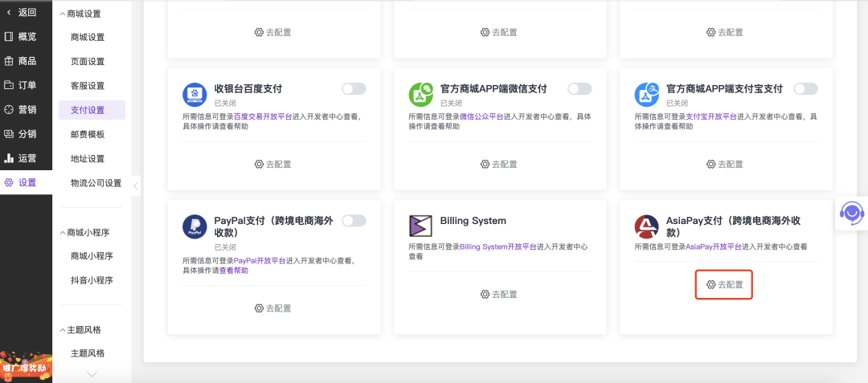Open 订单 in the left sidebar
The image size is (868, 383).
point(26,85)
